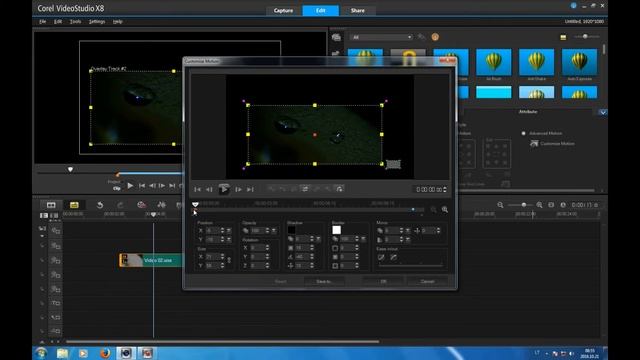Zoom in on the Customize Motion timeline
Screen dimensions: 640x360
coord(445,209)
